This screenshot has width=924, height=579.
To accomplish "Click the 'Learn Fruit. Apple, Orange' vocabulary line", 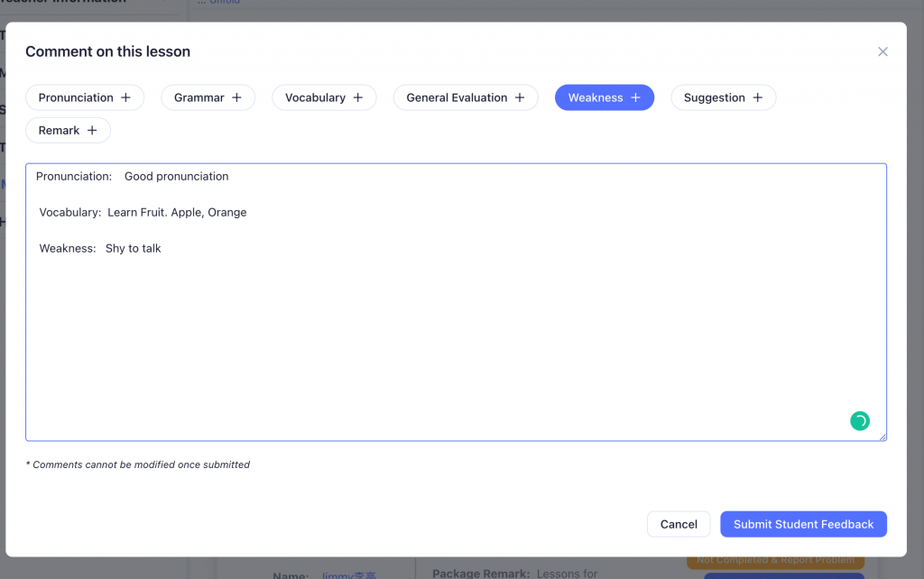I will [177, 213].
